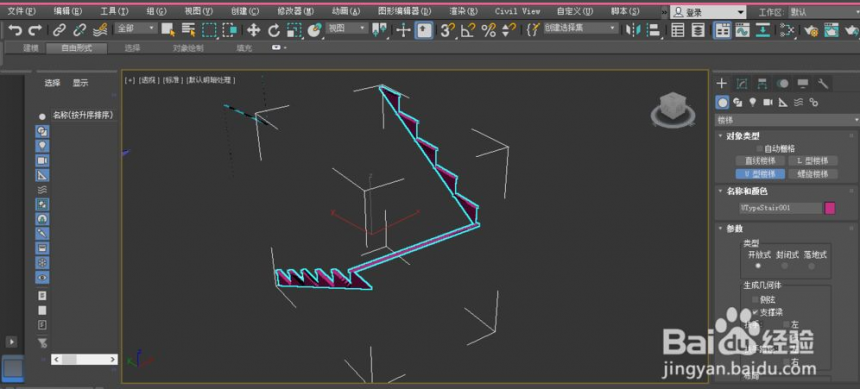The width and height of the screenshot is (860, 389).
Task: Open the Civil View menu
Action: pyautogui.click(x=517, y=11)
